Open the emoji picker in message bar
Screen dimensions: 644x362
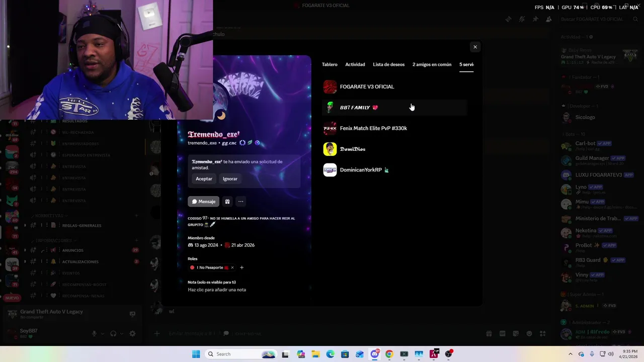(x=529, y=333)
